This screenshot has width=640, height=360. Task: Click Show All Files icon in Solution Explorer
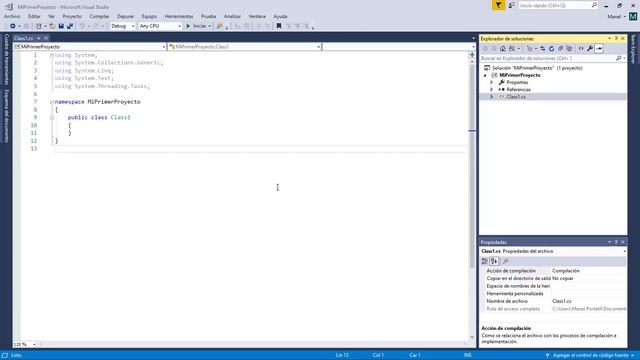[569, 49]
